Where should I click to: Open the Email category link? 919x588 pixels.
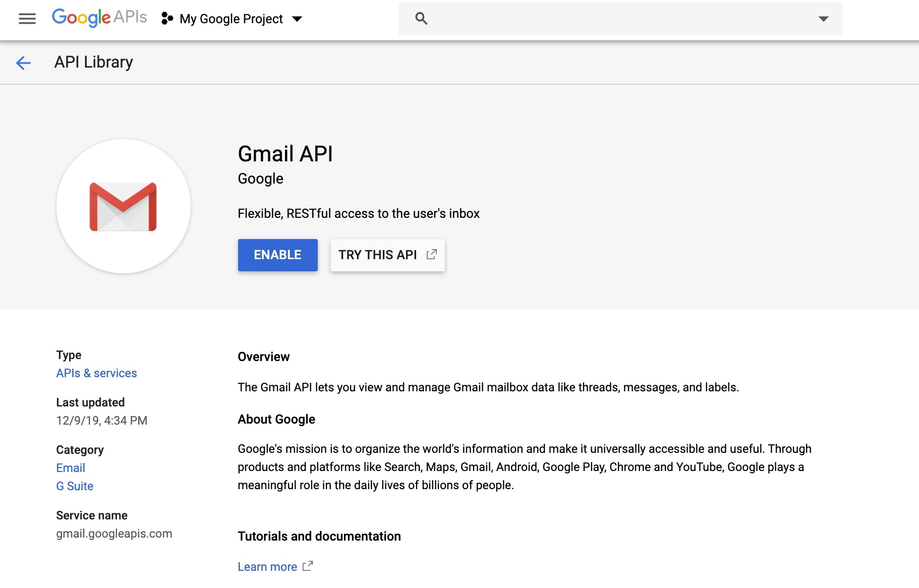[71, 468]
